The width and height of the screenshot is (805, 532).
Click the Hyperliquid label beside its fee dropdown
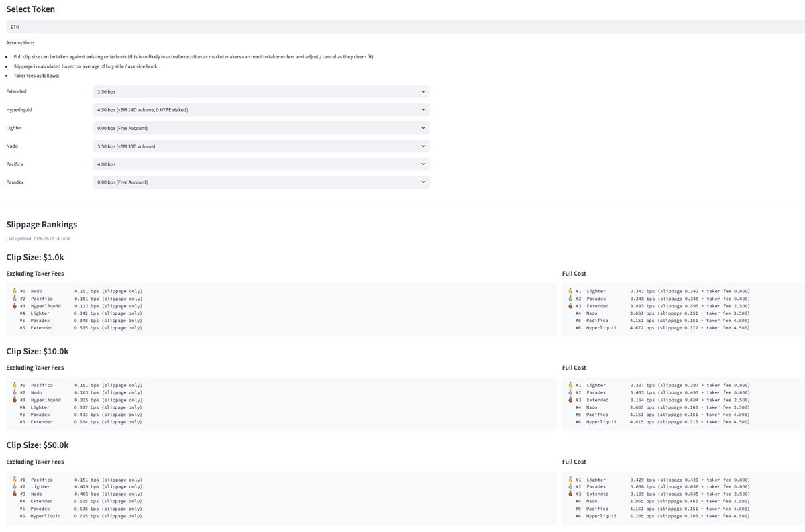(19, 109)
